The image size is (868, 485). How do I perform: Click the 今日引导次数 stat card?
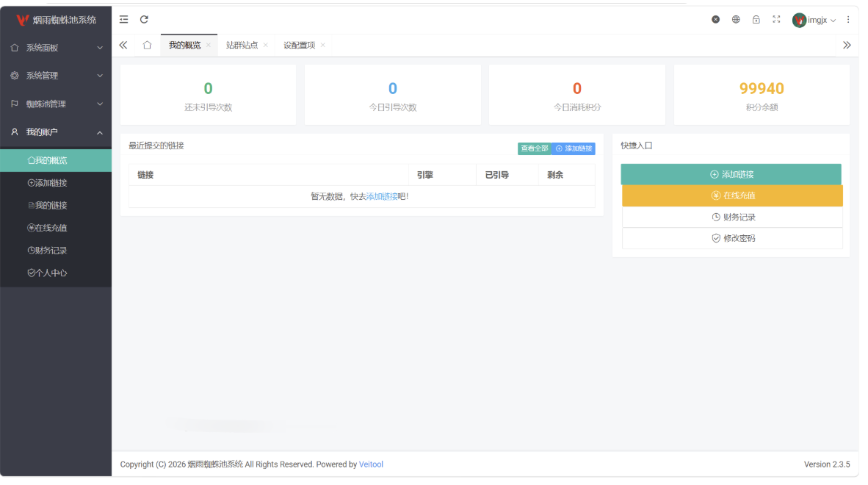(x=392, y=95)
